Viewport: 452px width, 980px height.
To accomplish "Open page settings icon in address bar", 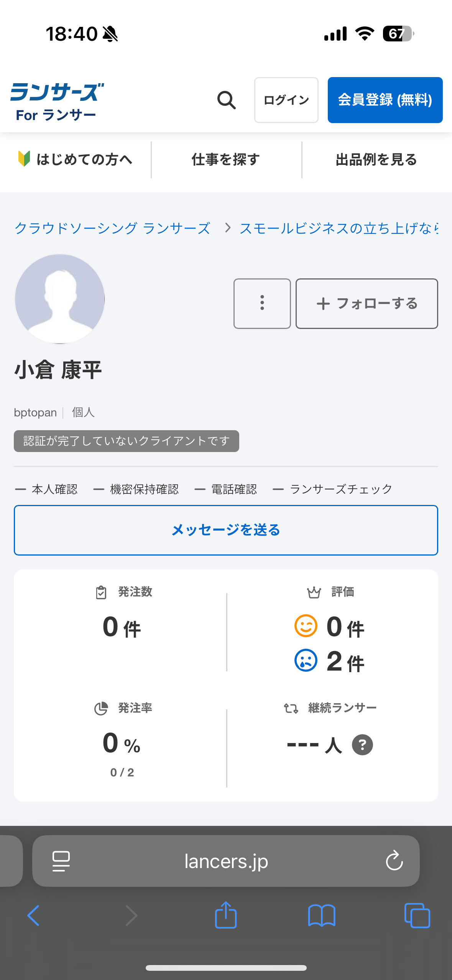I will [61, 861].
